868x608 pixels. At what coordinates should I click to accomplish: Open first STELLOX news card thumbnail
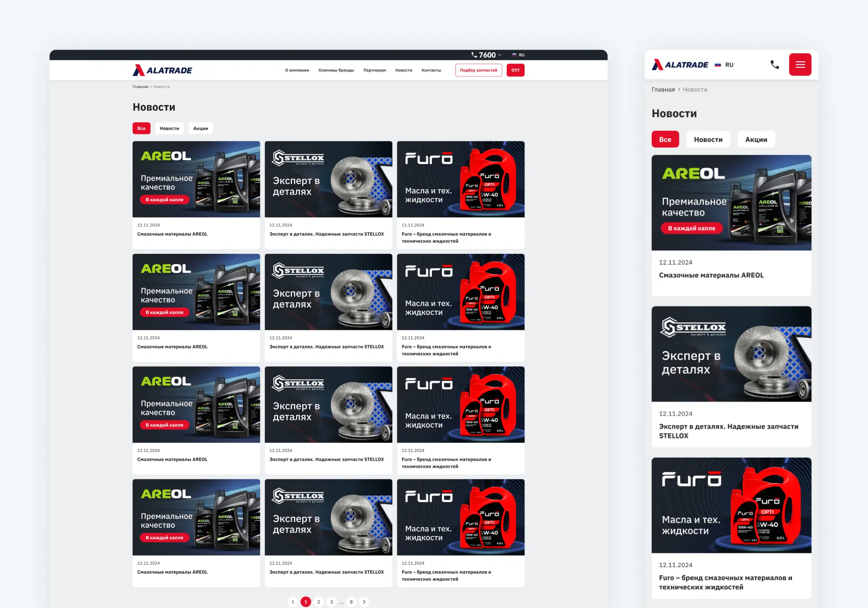[x=328, y=179]
